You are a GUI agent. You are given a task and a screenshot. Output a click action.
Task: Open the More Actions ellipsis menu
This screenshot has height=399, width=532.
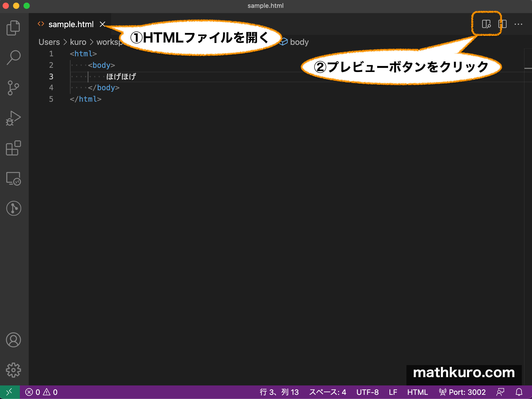[518, 24]
